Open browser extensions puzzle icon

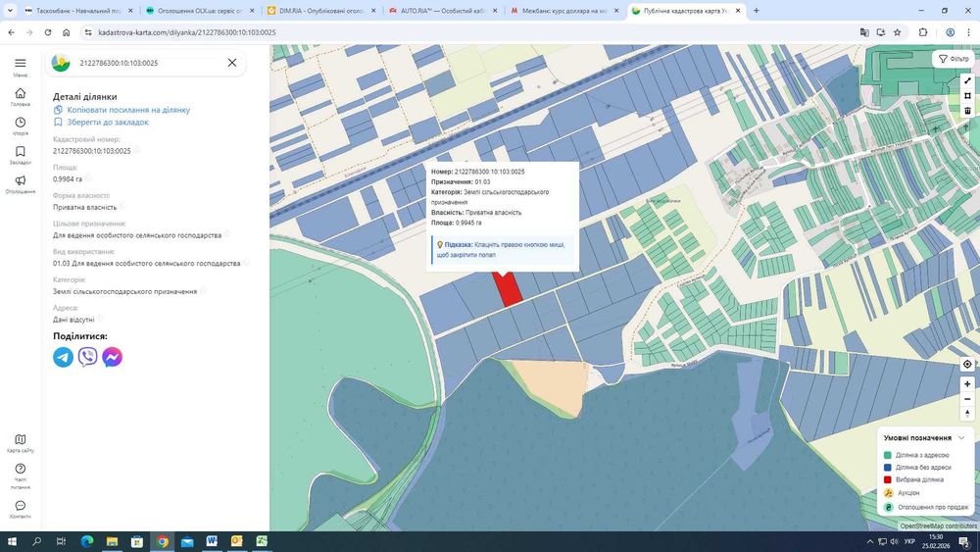[x=923, y=32]
